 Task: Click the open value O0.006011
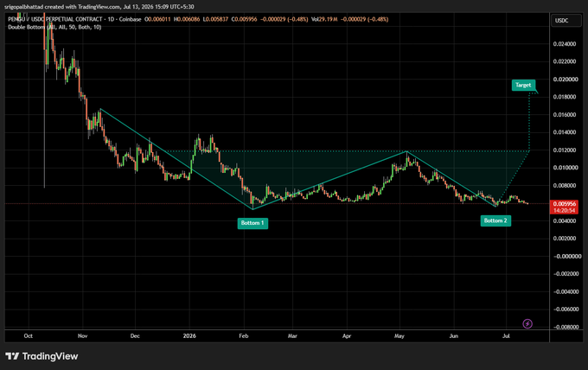(x=157, y=19)
